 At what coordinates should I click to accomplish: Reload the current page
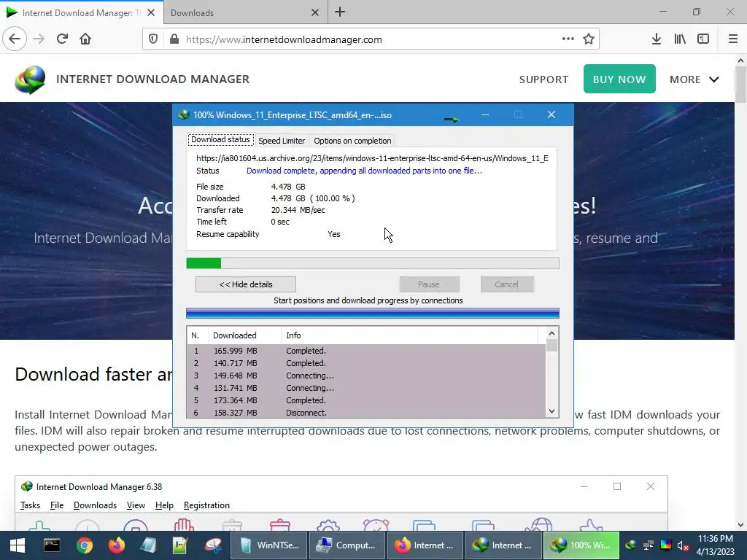click(62, 39)
